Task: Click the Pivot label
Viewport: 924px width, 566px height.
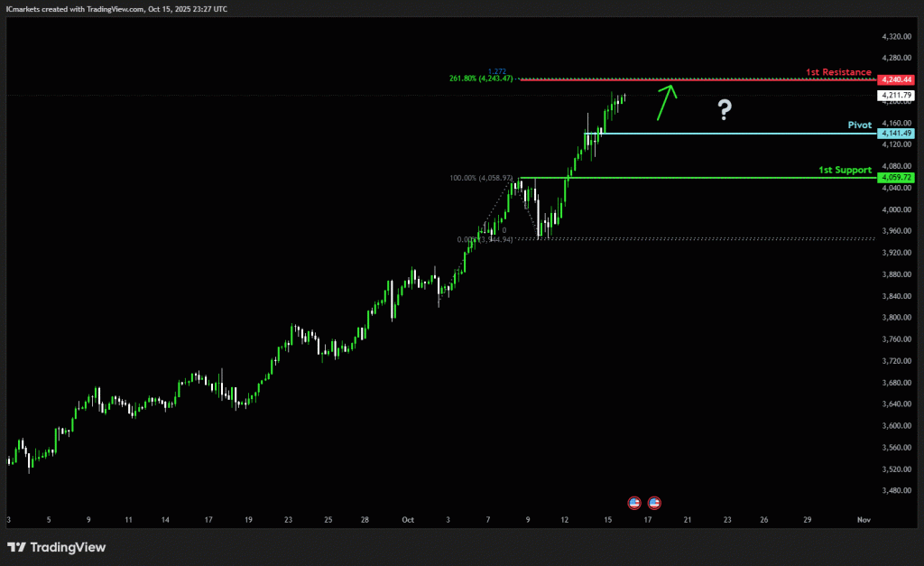Action: click(859, 125)
